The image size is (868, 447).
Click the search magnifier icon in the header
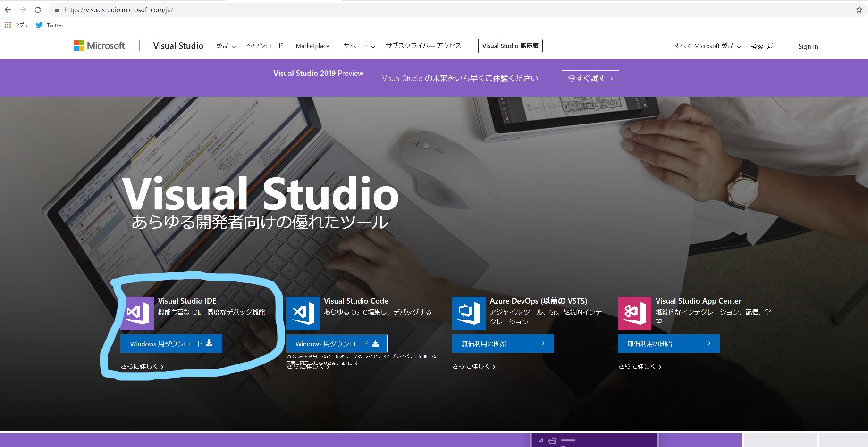click(x=769, y=46)
